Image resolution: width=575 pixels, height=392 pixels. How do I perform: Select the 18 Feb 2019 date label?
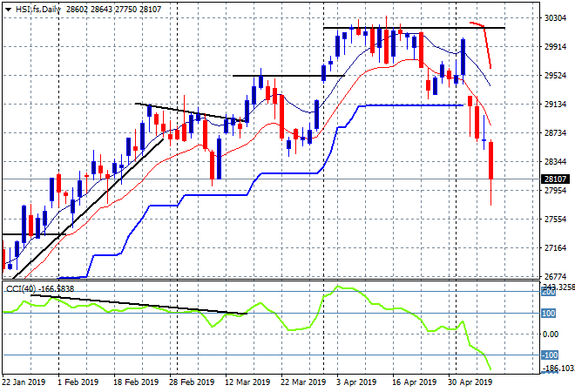click(136, 382)
